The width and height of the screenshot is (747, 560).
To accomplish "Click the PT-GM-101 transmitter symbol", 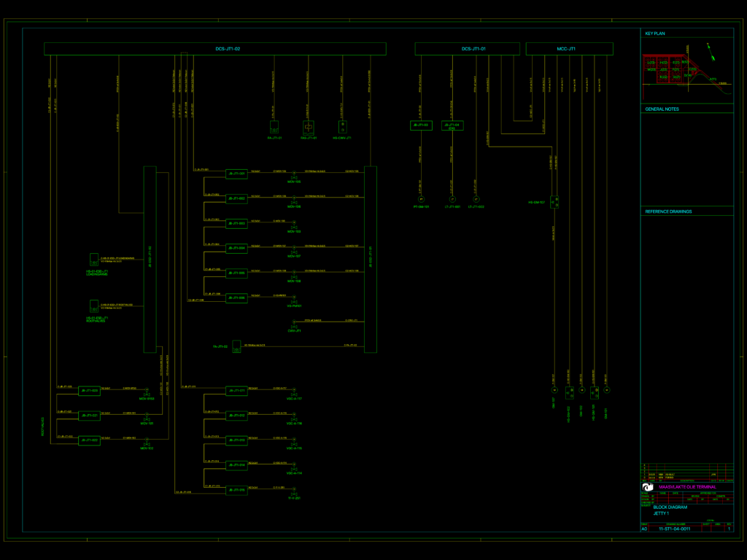I will coord(421,200).
